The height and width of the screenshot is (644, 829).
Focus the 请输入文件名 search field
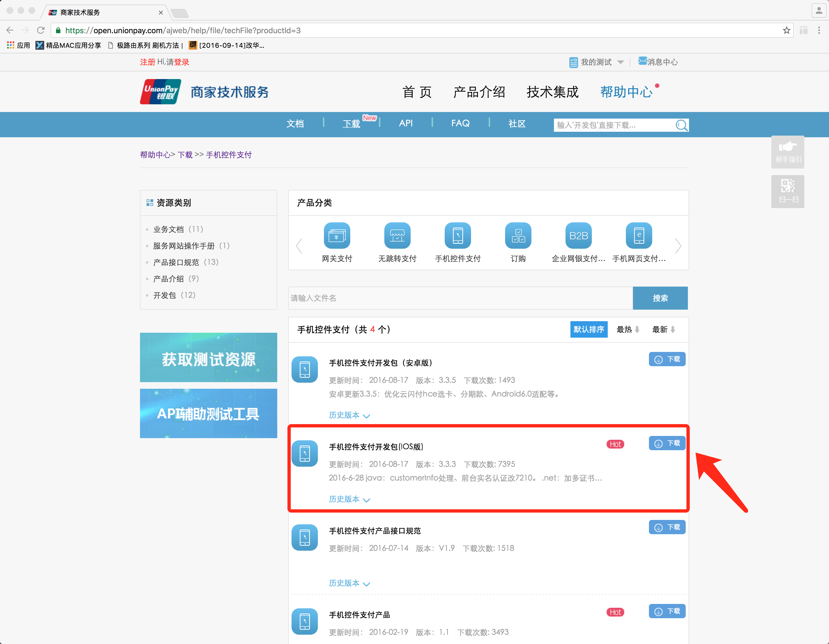(460, 298)
